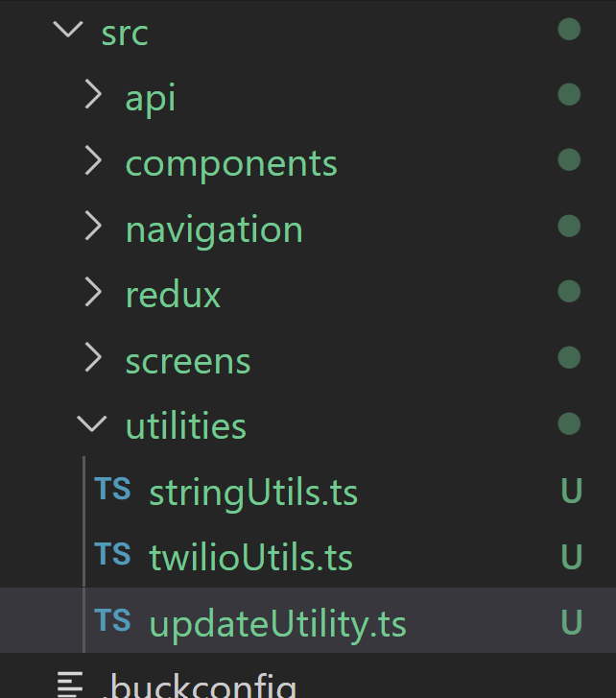Click TypeScript icon beside stringUtils.ts
616x698 pixels.
click(x=112, y=489)
